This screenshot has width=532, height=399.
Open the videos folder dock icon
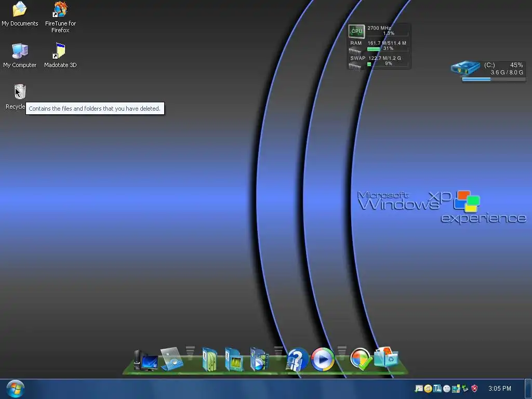pyautogui.click(x=259, y=359)
